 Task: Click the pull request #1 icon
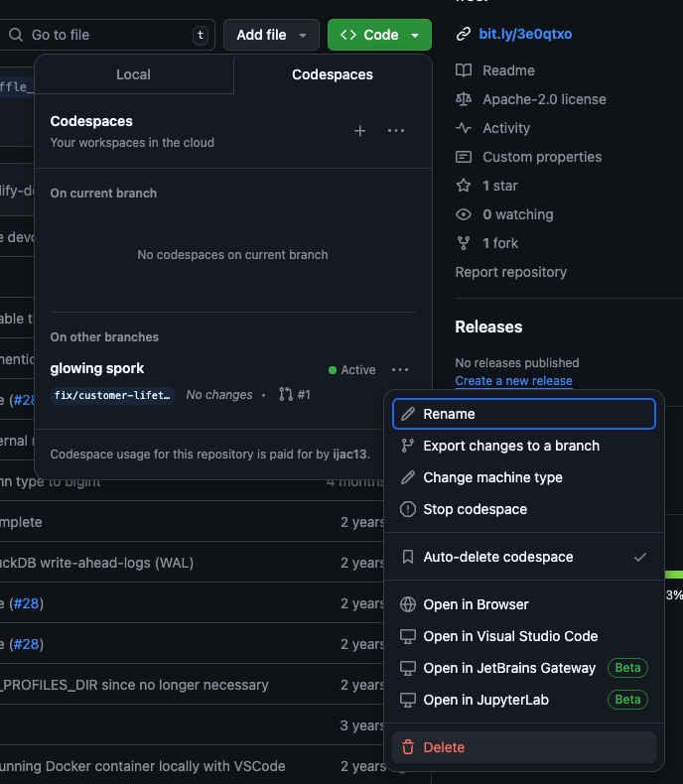click(x=286, y=395)
